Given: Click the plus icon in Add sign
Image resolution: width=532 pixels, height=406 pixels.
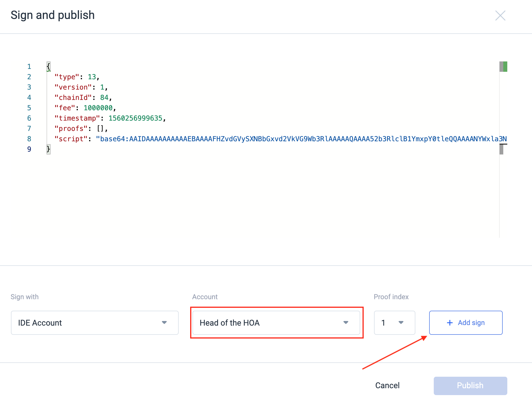Looking at the screenshot, I should (450, 323).
